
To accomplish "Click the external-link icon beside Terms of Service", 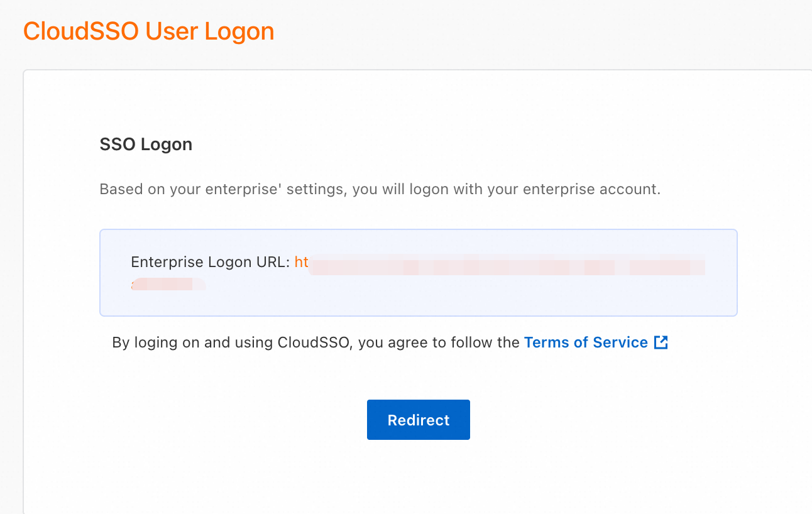I will pyautogui.click(x=661, y=342).
